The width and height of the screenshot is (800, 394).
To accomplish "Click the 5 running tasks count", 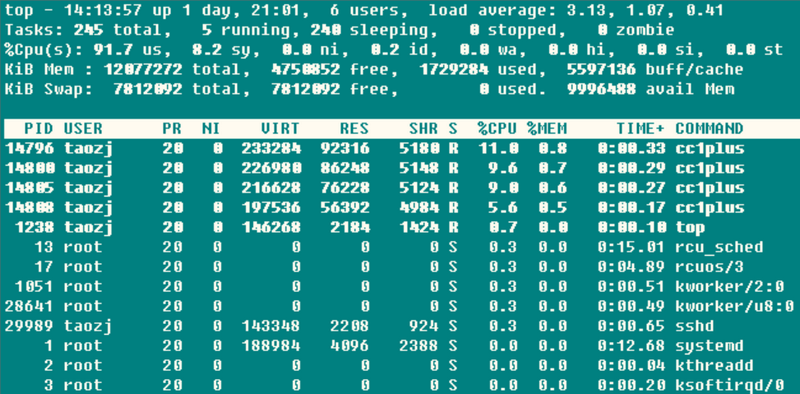I will click(207, 30).
